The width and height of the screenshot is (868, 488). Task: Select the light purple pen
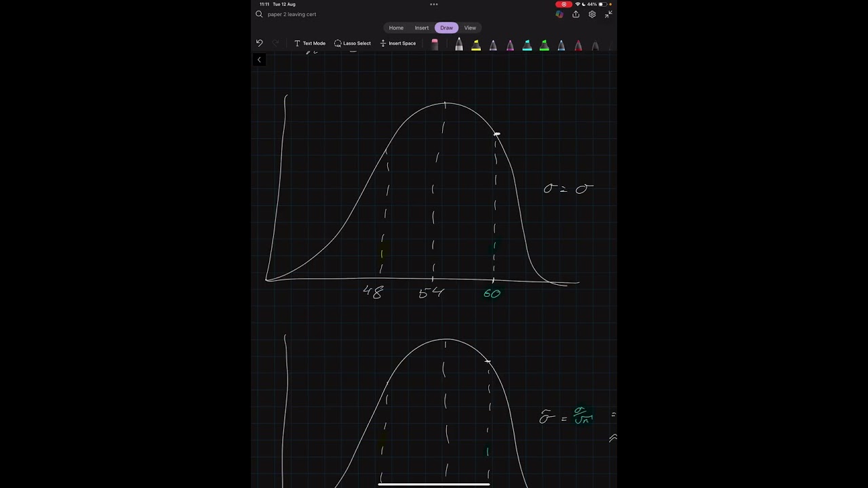[493, 45]
